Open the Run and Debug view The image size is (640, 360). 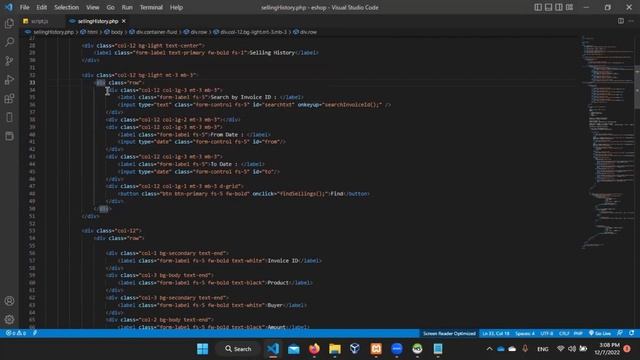click(9, 80)
